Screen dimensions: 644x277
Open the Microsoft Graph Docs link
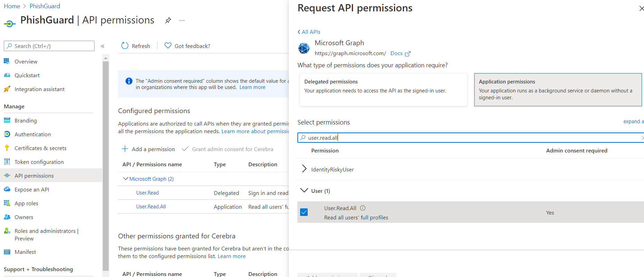(x=400, y=53)
